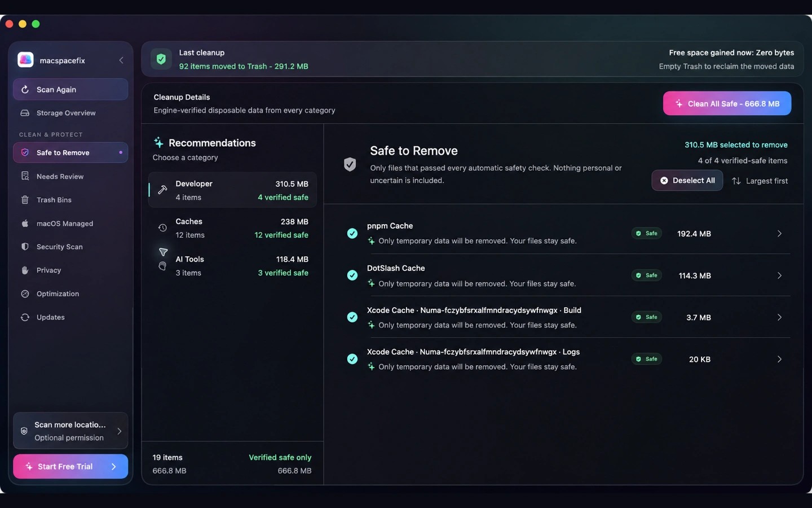Click the Privacy hand icon
Screen dimensions: 812x508
point(25,270)
